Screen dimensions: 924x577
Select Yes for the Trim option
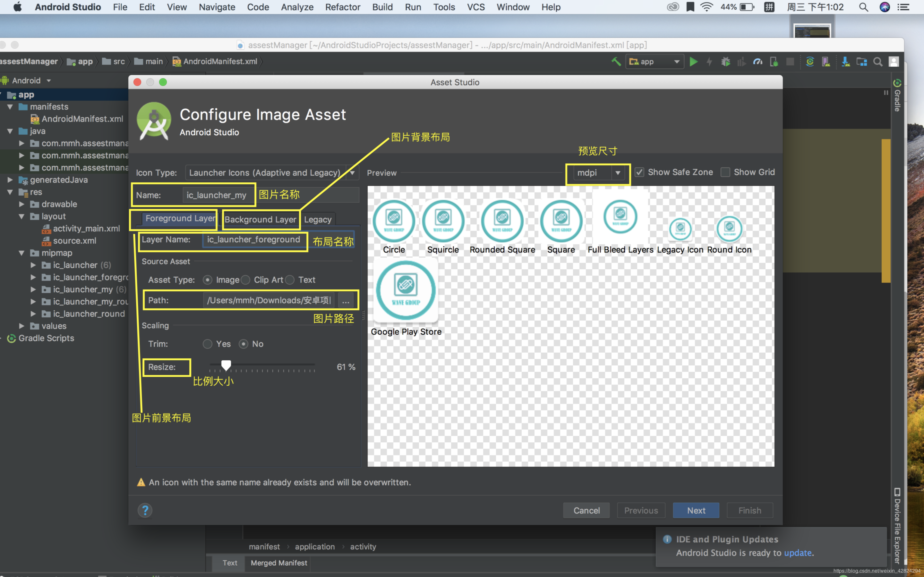pyautogui.click(x=207, y=344)
